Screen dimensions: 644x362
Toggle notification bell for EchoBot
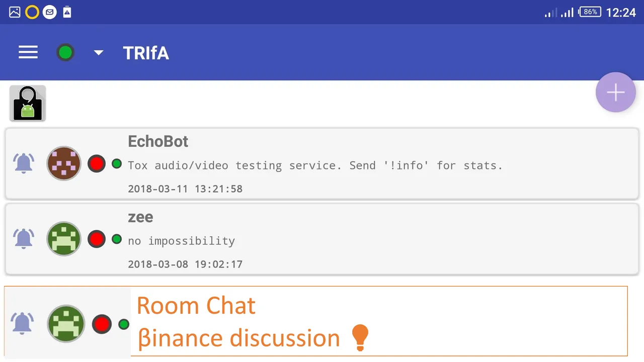point(24,163)
